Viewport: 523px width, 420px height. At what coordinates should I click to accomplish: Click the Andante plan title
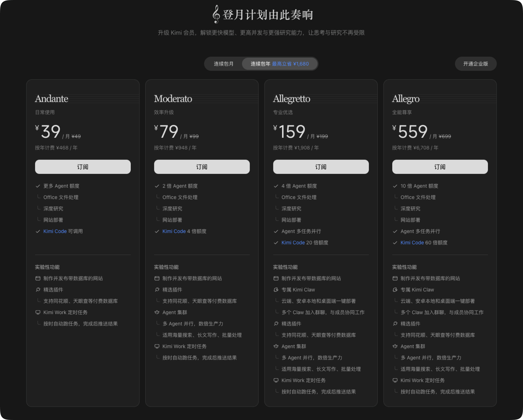pyautogui.click(x=51, y=99)
